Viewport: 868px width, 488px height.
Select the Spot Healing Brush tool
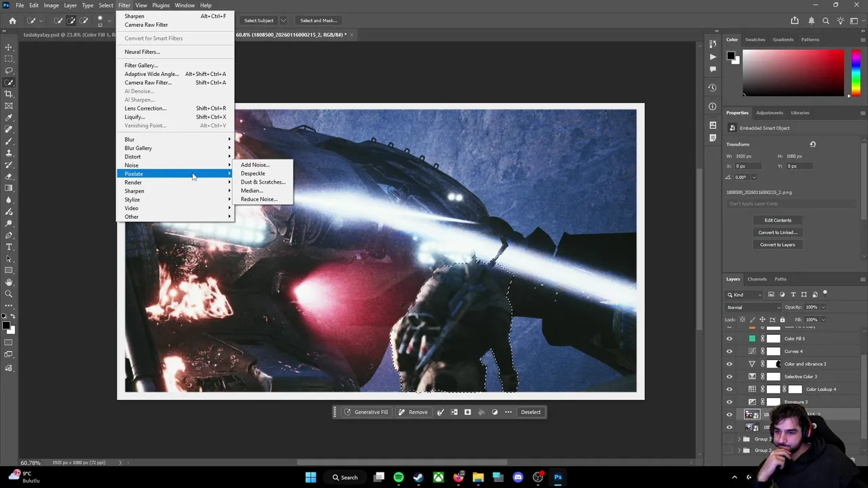pos(9,129)
